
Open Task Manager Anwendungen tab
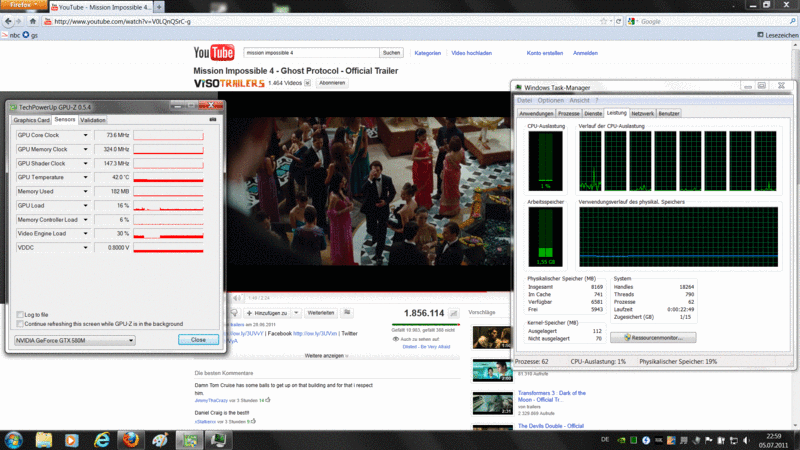coord(536,113)
